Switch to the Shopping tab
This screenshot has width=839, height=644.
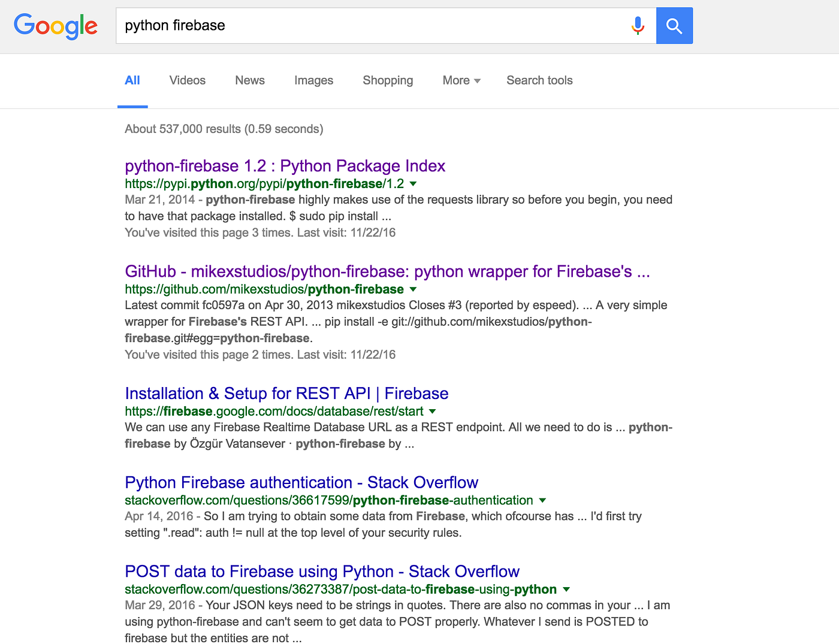click(388, 80)
